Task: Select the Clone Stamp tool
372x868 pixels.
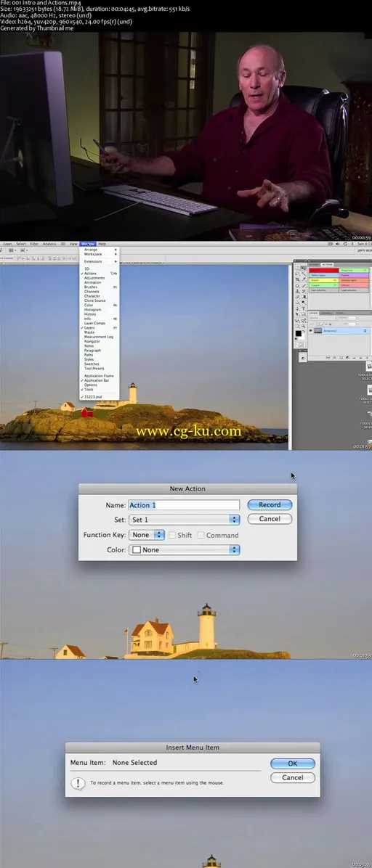Action: point(297,291)
